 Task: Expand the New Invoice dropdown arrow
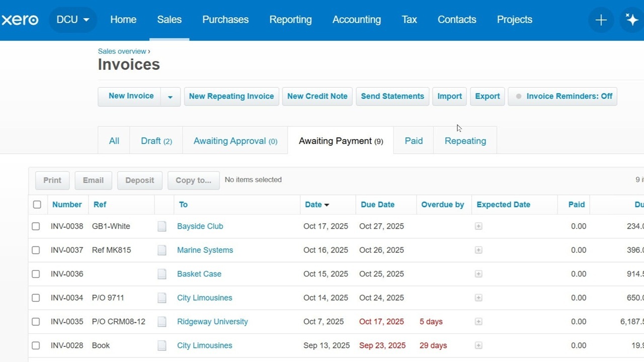pos(170,96)
